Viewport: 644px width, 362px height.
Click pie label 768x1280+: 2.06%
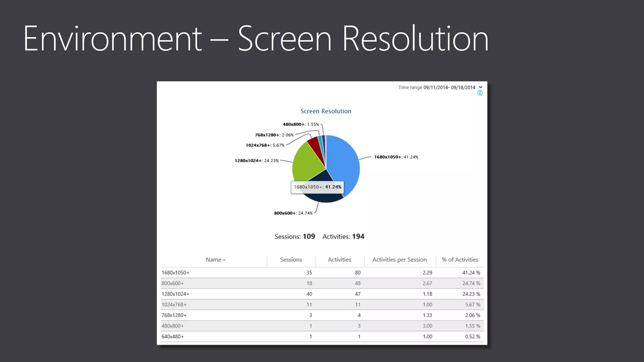(x=274, y=135)
